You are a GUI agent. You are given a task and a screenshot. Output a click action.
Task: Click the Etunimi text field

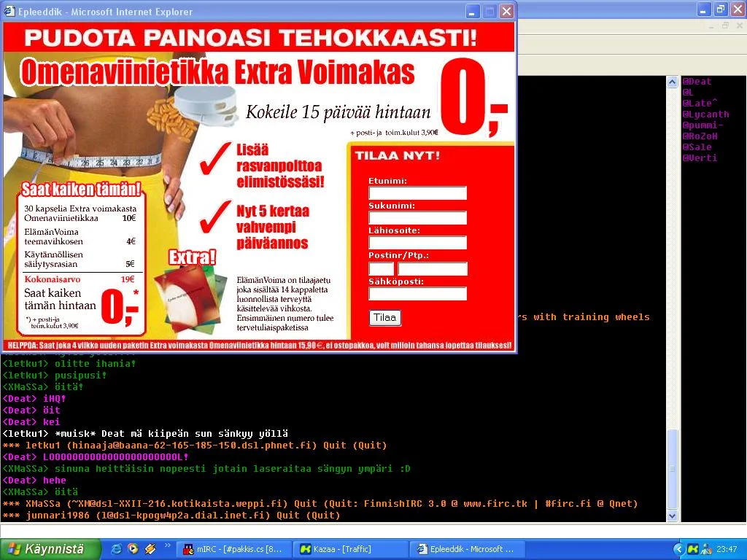tap(417, 193)
